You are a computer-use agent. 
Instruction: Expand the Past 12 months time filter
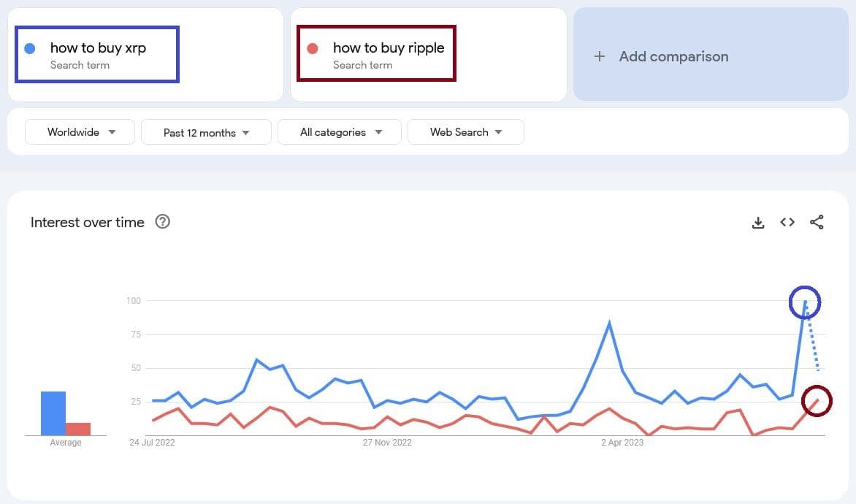206,132
